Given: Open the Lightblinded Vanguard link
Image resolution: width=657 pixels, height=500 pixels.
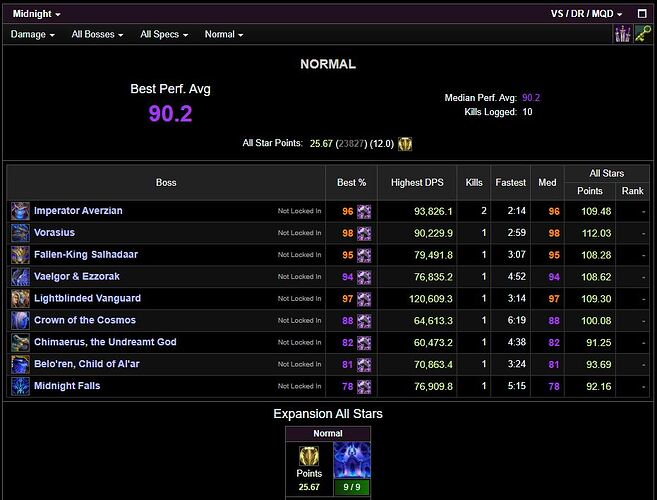Looking at the screenshot, I should click(x=88, y=298).
